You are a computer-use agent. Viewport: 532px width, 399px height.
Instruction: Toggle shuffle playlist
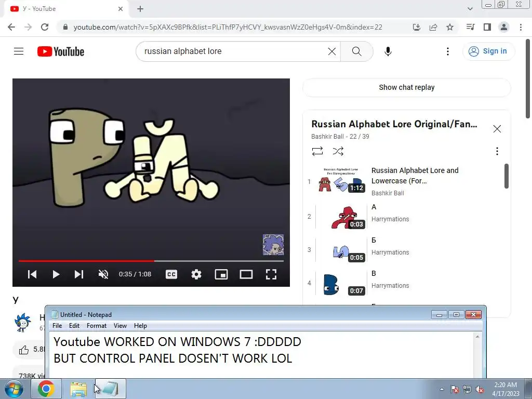click(x=338, y=151)
